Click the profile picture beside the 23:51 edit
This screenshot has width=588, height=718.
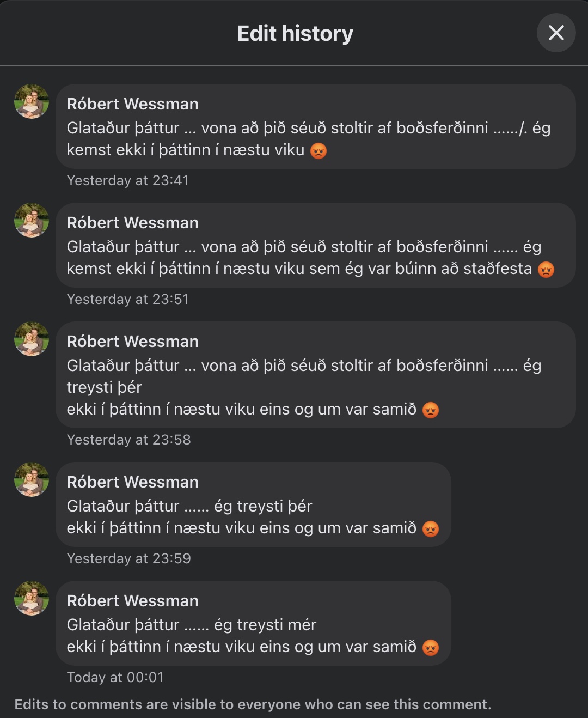(32, 220)
